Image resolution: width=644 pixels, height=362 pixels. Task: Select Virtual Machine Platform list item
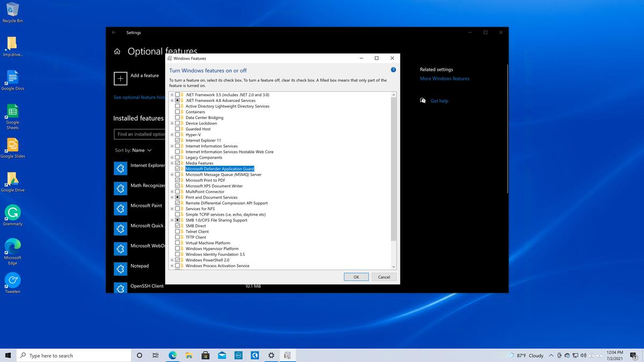click(208, 243)
